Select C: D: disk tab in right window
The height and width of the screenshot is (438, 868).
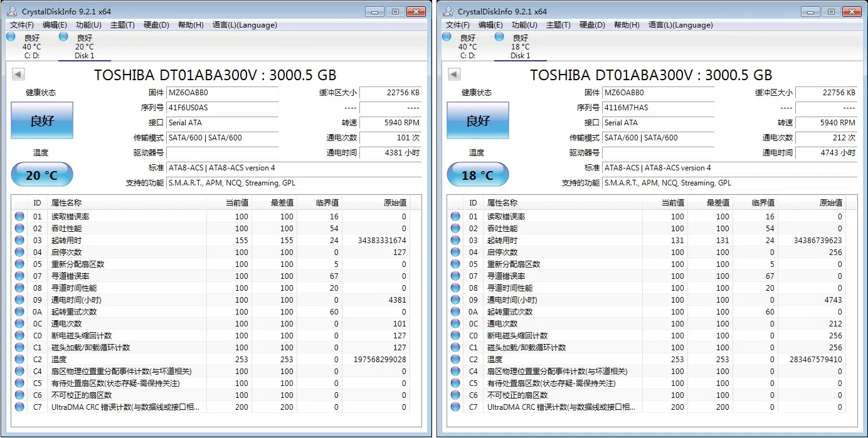[467, 46]
